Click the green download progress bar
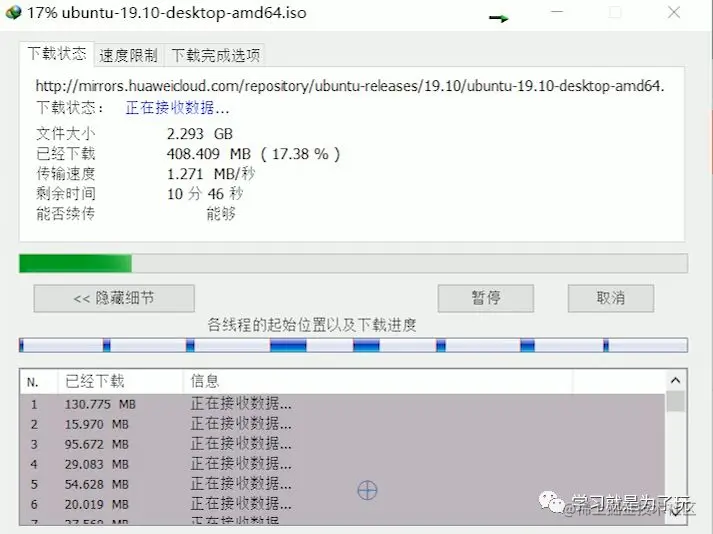Viewport: 713px width, 534px height. [353, 263]
